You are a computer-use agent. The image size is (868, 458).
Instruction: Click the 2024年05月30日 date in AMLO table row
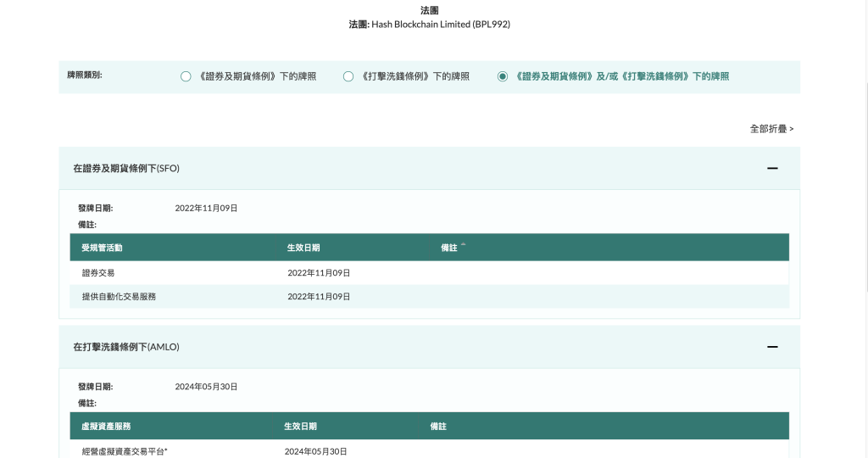[x=315, y=451]
